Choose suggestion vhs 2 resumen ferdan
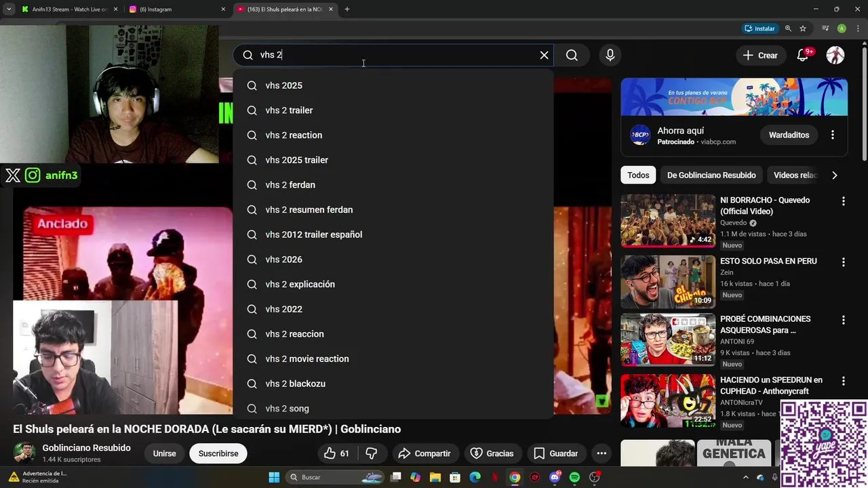 (393, 209)
